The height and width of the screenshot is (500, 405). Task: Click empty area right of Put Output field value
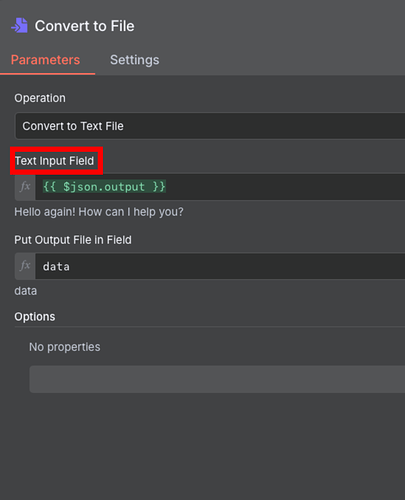click(x=237, y=266)
